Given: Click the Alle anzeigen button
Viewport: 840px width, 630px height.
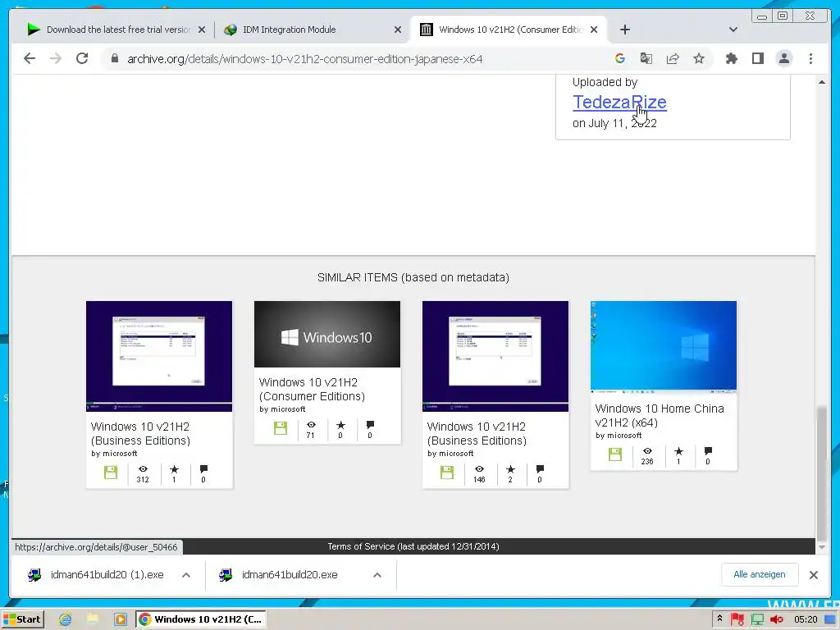Looking at the screenshot, I should pos(760,574).
